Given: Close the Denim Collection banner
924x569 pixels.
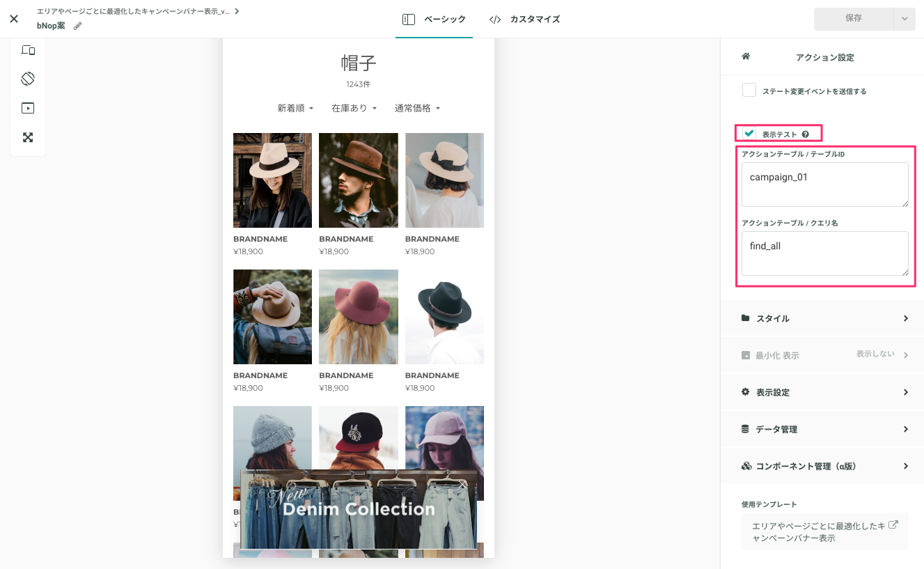Looking at the screenshot, I should point(463,484).
